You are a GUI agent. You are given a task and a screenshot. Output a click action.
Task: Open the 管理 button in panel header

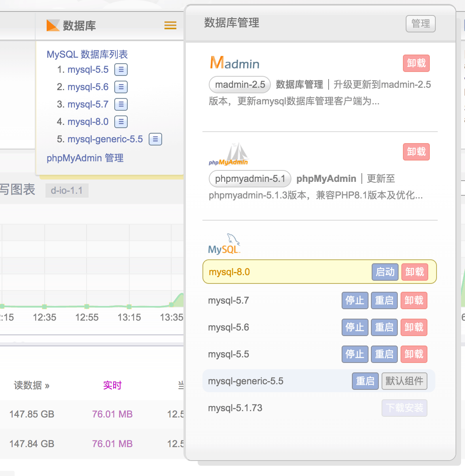pyautogui.click(x=420, y=24)
